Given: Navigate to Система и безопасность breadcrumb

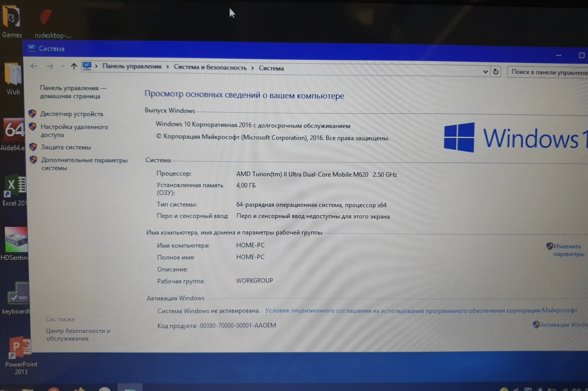Looking at the screenshot, I should pyautogui.click(x=210, y=67).
